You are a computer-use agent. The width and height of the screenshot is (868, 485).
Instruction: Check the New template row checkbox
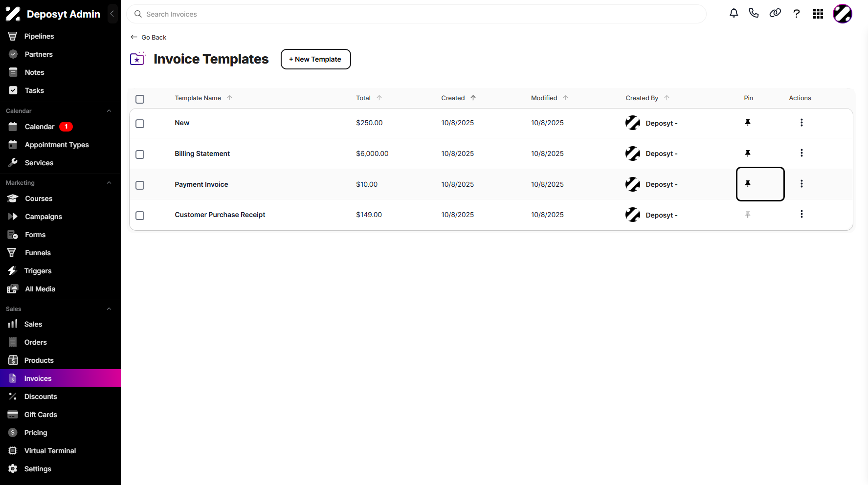[x=140, y=124]
